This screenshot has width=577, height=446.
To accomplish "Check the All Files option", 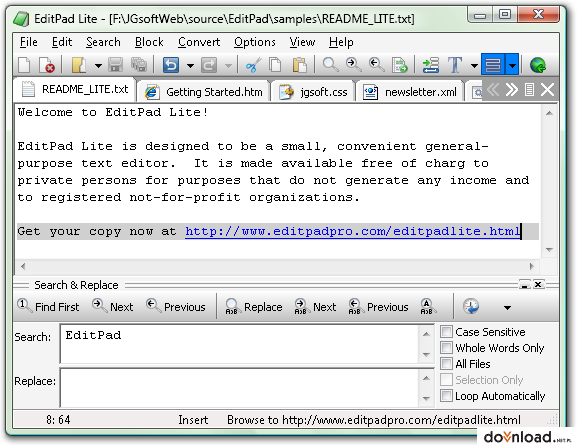I will point(446,364).
